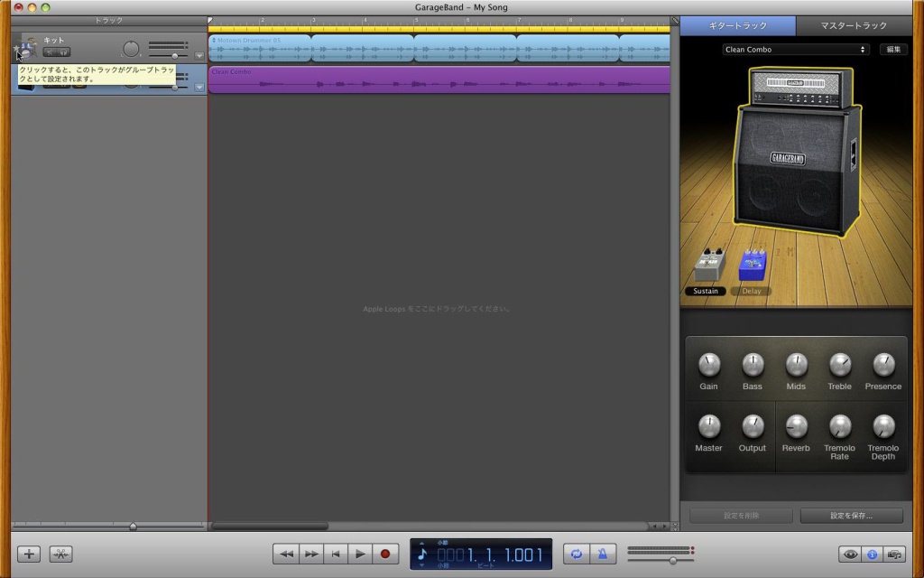Click the Bass knob

[753, 365]
